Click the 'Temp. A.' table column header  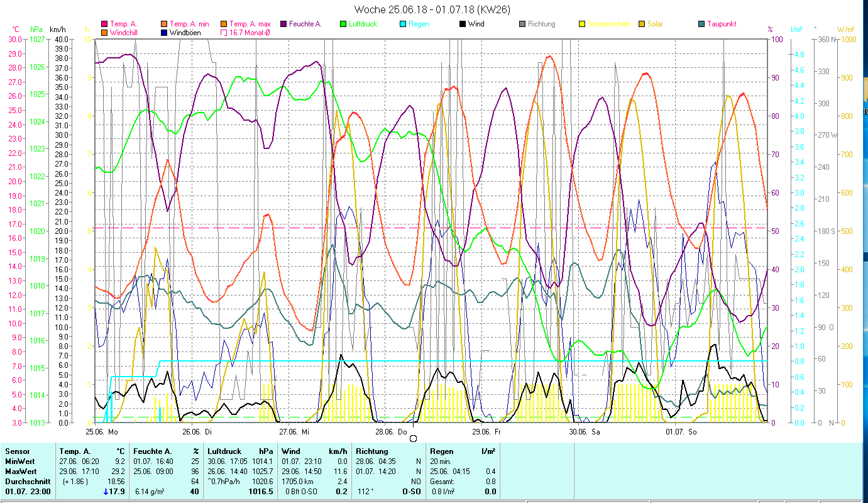75,451
